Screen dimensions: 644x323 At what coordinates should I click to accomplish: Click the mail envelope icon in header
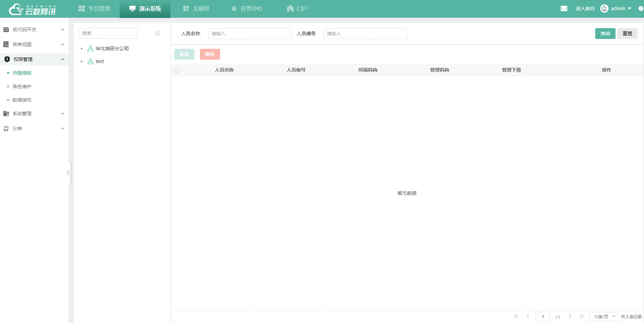pos(564,8)
